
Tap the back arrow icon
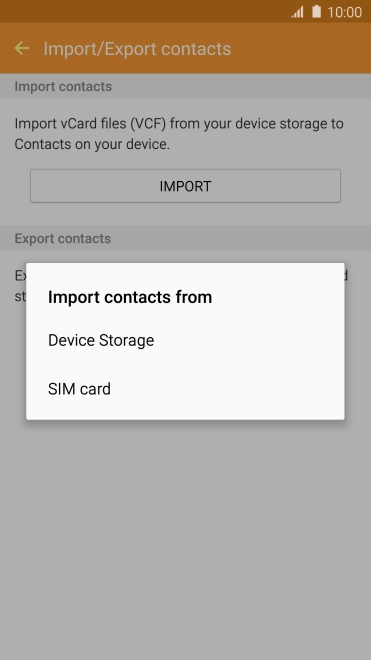click(21, 48)
